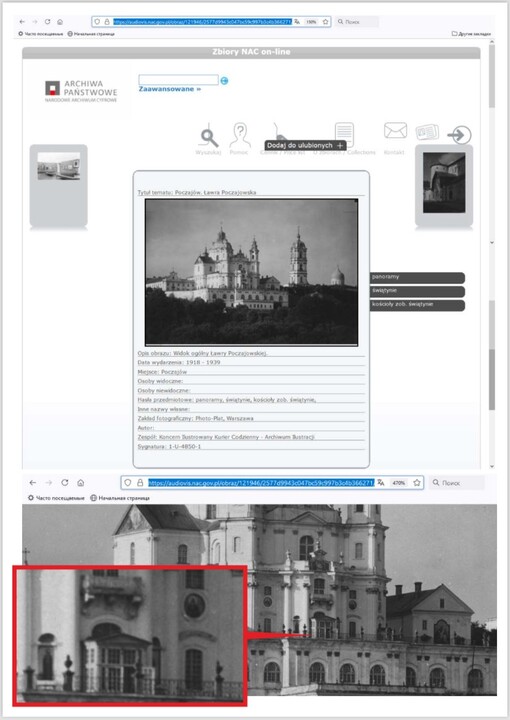Viewport: 510px width, 720px height.
Task: Reload page in upper browser toolbar
Action: 47,22
